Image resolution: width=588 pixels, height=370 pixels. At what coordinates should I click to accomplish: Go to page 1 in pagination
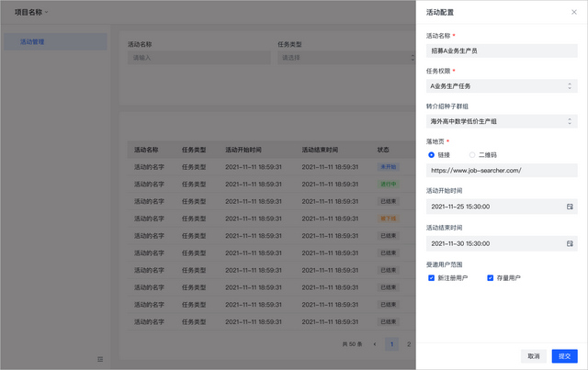pyautogui.click(x=392, y=344)
